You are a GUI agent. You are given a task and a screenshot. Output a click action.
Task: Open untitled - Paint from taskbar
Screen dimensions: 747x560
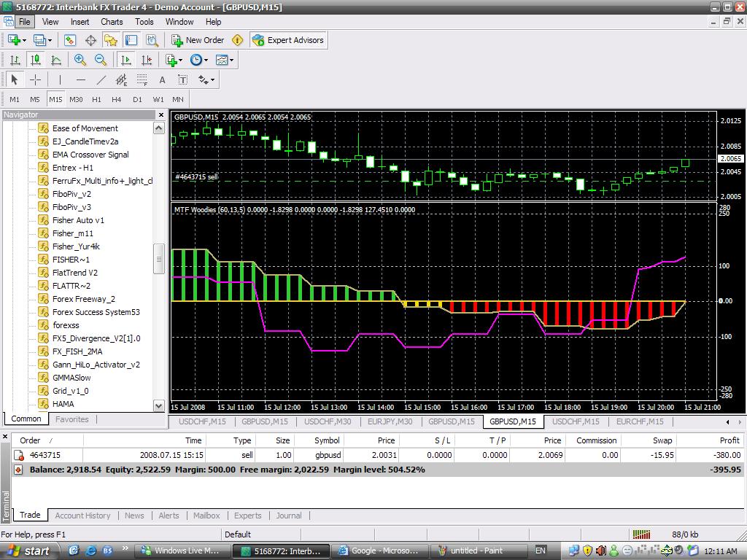(478, 551)
